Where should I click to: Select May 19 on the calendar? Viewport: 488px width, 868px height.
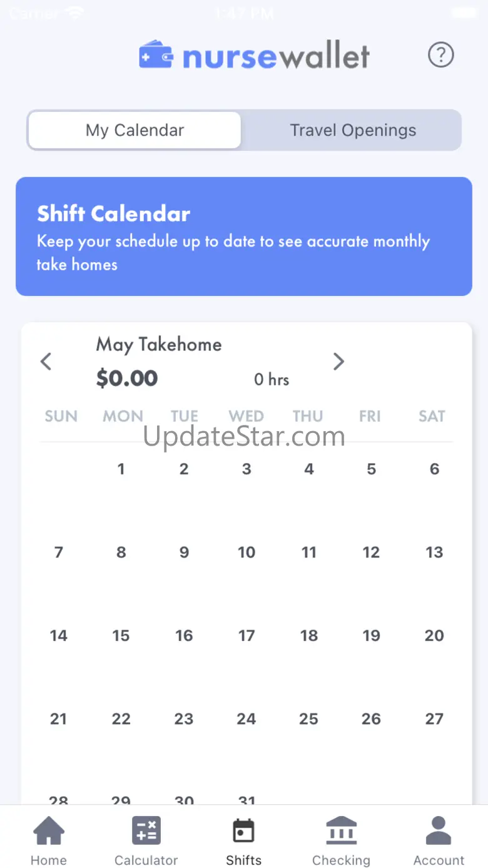[372, 635]
